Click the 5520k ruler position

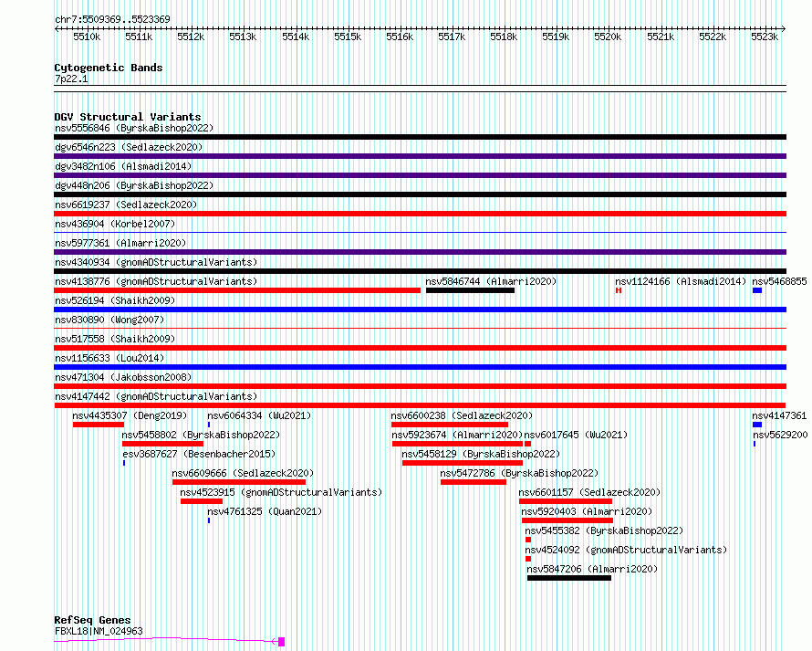[608, 37]
